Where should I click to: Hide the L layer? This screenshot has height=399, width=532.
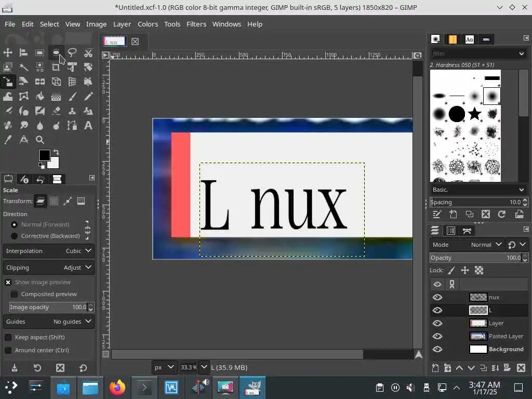point(437,310)
